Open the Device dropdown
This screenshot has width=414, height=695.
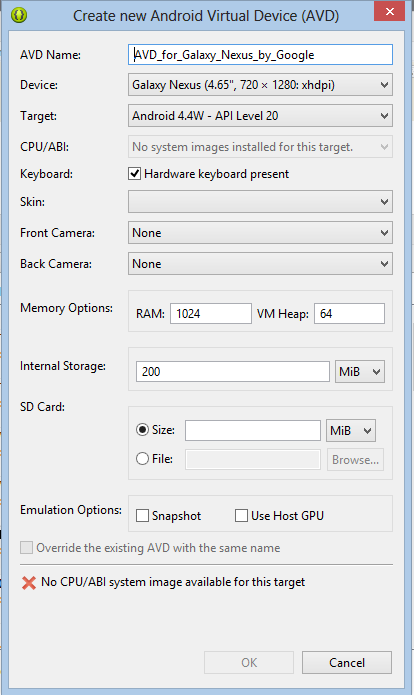[260, 85]
